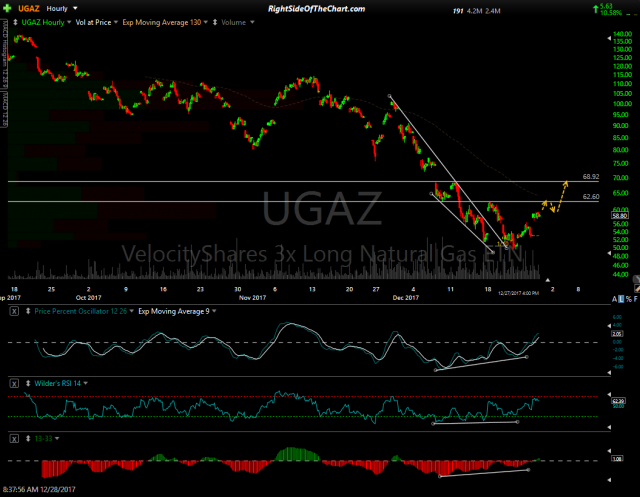Open the 13-33 indicator dropdown
640x497 pixels.
(57, 439)
